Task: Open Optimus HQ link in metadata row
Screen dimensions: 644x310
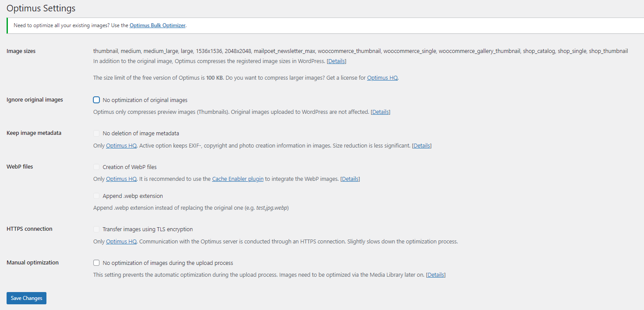Action: coord(121,146)
